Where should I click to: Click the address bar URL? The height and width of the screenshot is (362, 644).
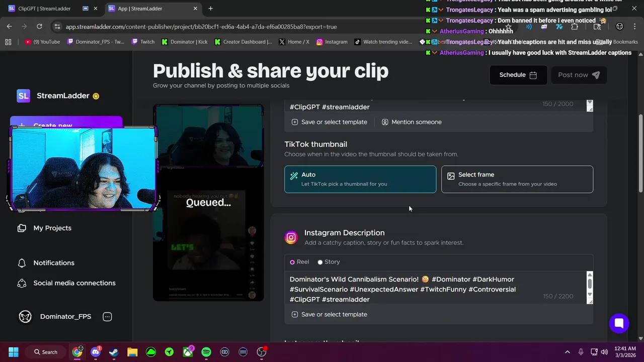pos(201,27)
